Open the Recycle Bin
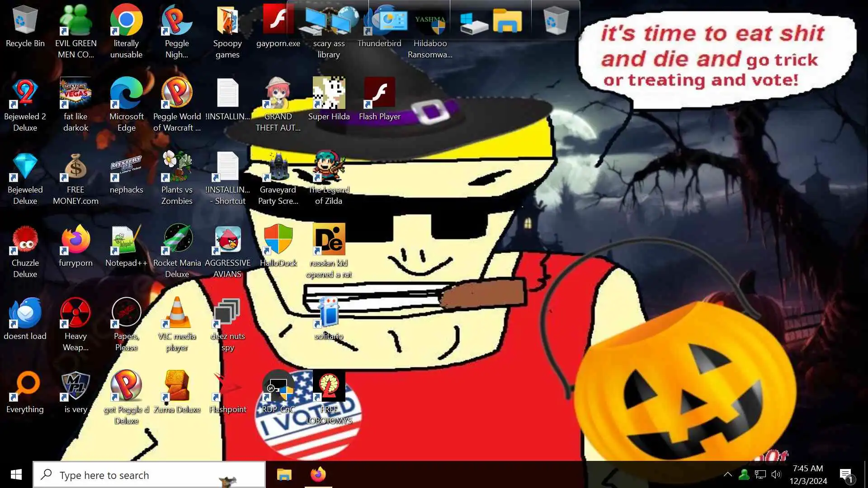Image resolution: width=868 pixels, height=488 pixels. pyautogui.click(x=25, y=21)
